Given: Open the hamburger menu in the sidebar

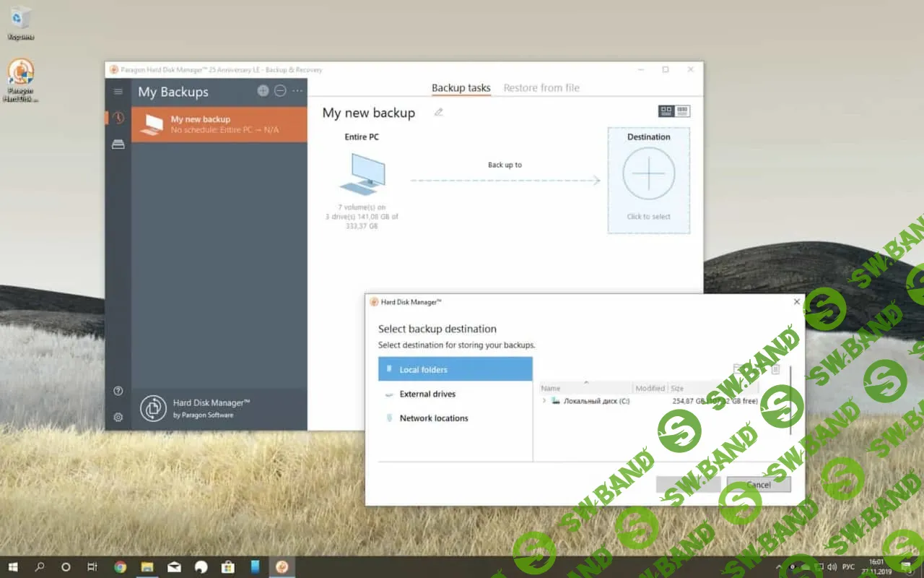Looking at the screenshot, I should 118,91.
